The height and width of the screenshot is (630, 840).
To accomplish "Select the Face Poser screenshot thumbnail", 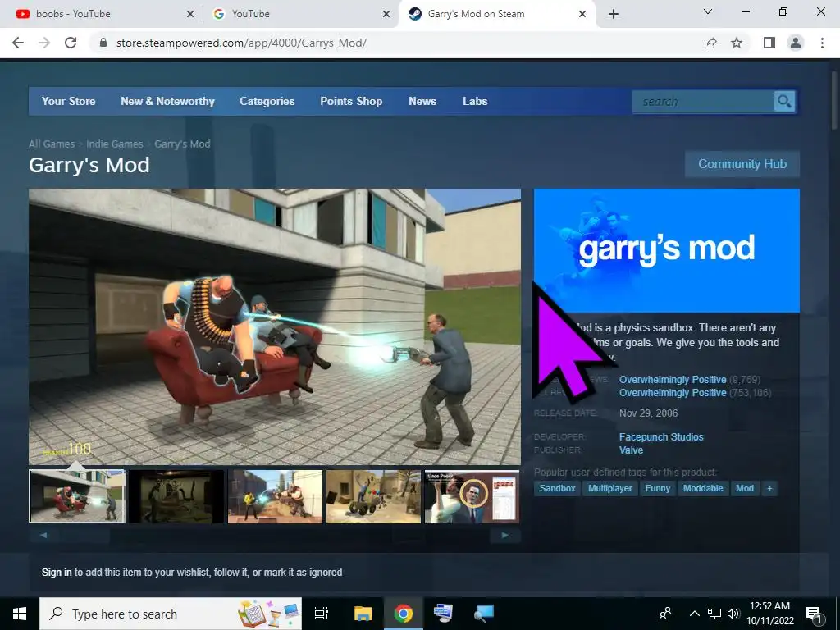I will (472, 496).
